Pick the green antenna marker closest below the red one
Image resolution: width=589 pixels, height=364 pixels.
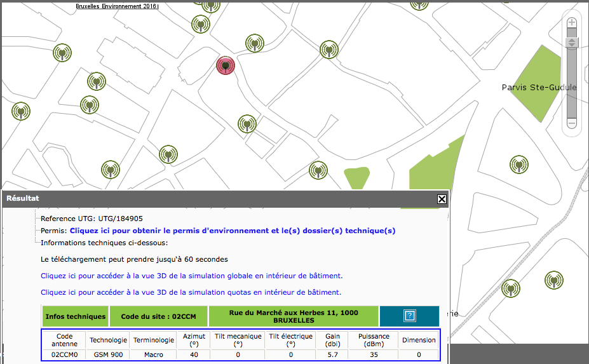247,123
